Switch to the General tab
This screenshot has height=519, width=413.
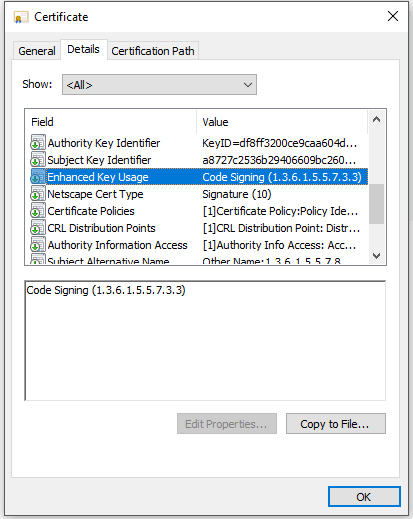[37, 51]
